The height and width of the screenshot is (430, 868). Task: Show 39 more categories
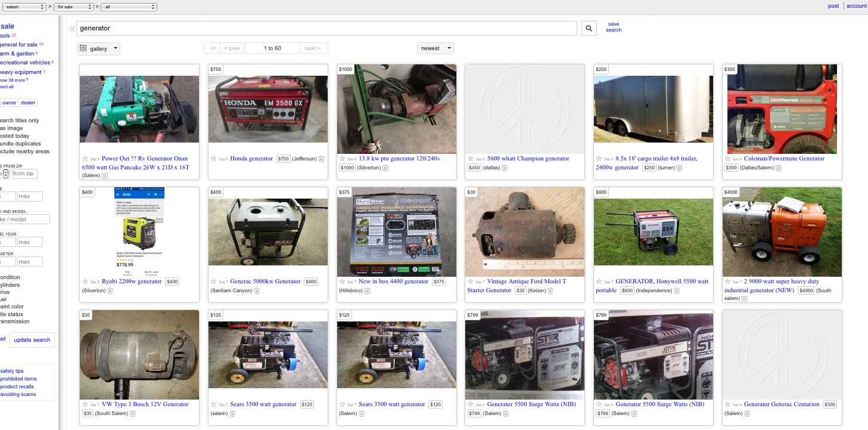tap(12, 80)
